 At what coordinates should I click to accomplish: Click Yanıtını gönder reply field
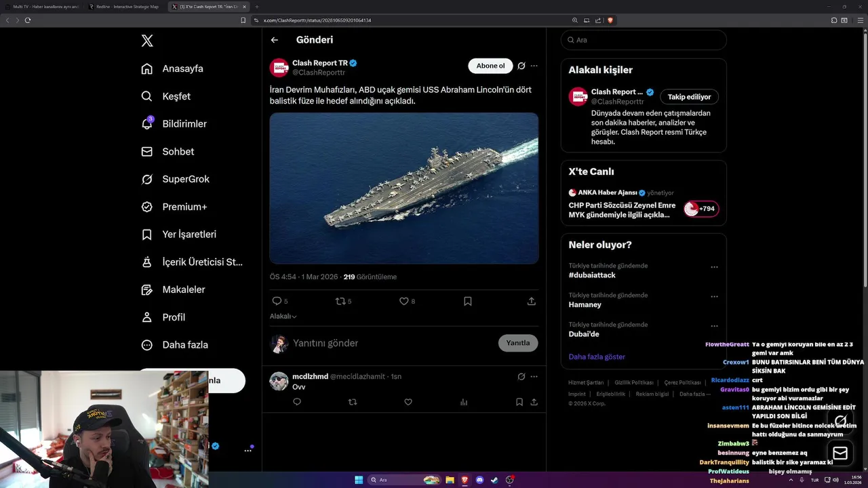coord(393,343)
